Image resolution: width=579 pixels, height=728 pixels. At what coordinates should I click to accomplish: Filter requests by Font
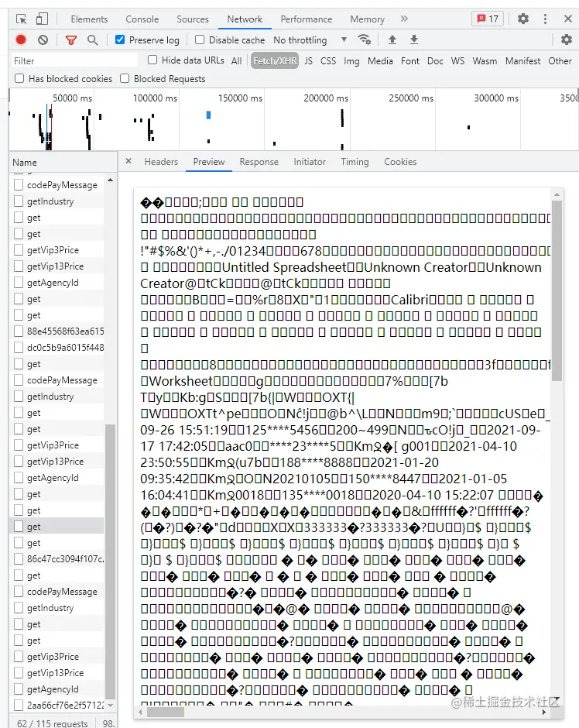[410, 61]
